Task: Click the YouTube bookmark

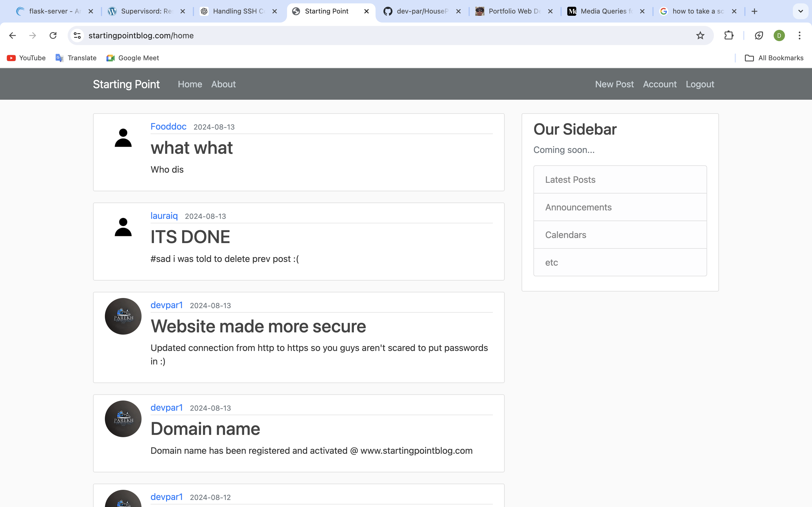Action: [x=26, y=58]
